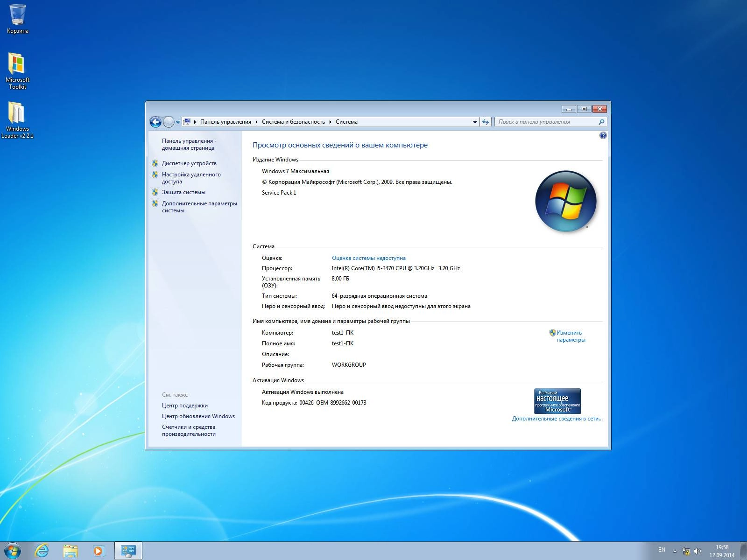Open the Система и безопасность breadcrumb
This screenshot has height=560, width=747.
pos(293,122)
